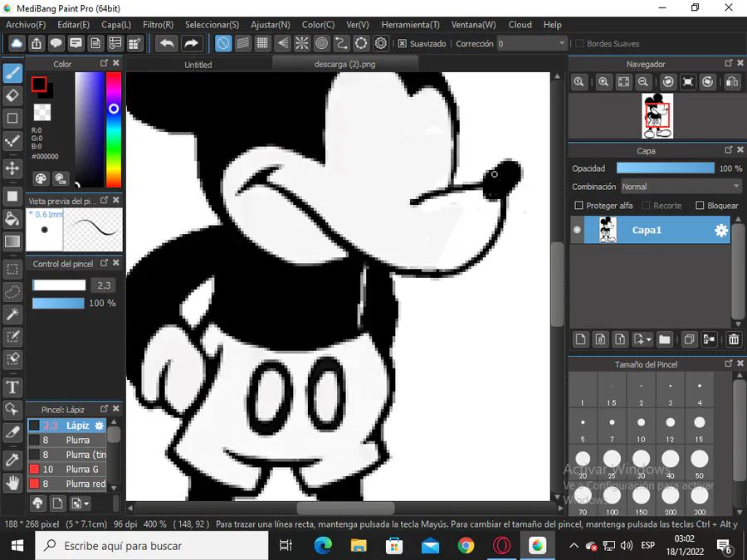
Task: Select the Brush tool
Action: coord(12,73)
